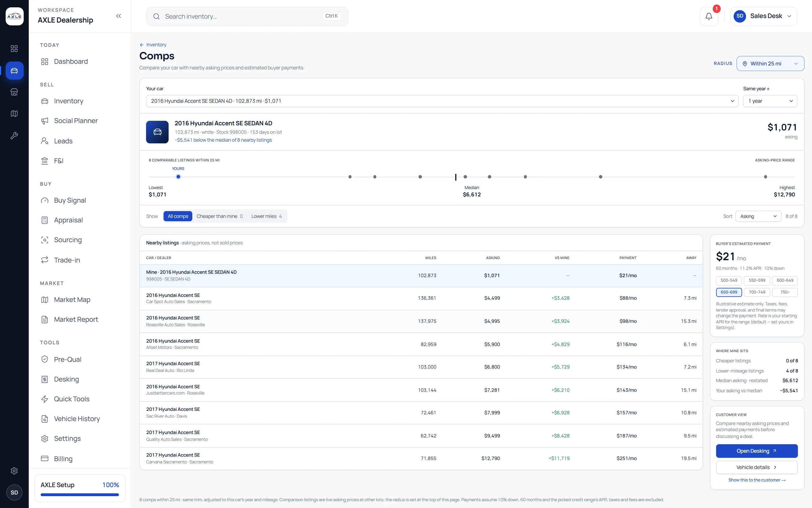This screenshot has width=812, height=508.
Task: Click the Open Desking button
Action: (757, 451)
